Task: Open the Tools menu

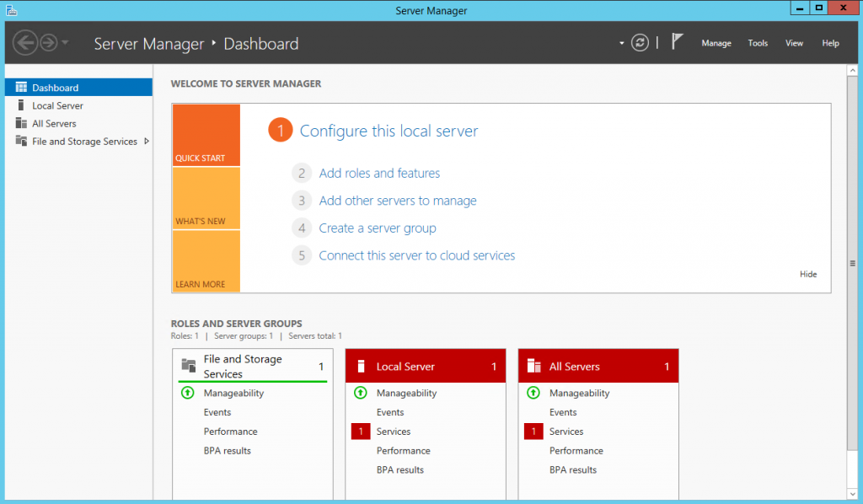Action: coord(758,43)
